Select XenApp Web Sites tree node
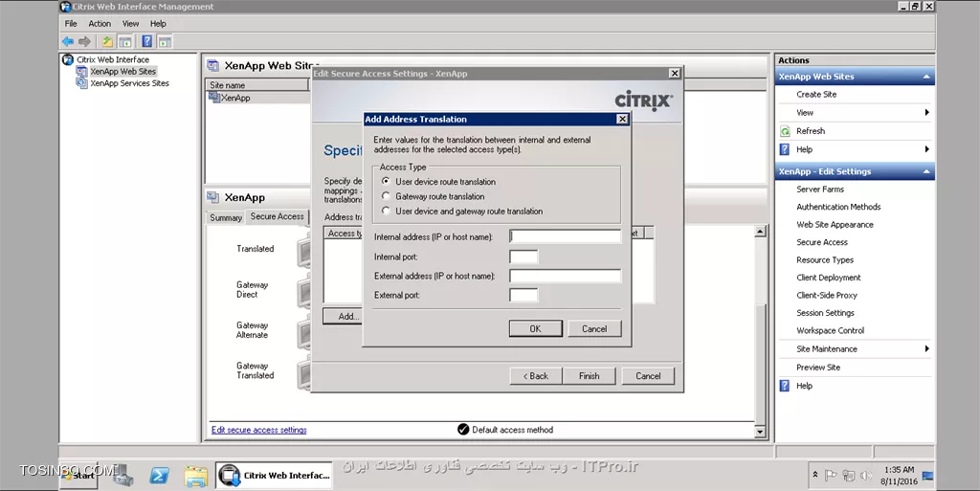 pyautogui.click(x=122, y=71)
